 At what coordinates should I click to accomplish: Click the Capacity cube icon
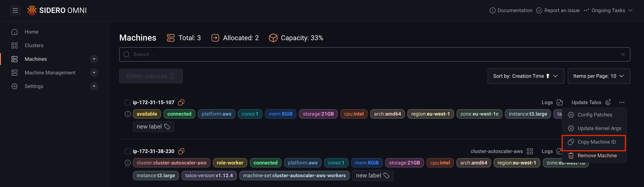click(x=273, y=38)
